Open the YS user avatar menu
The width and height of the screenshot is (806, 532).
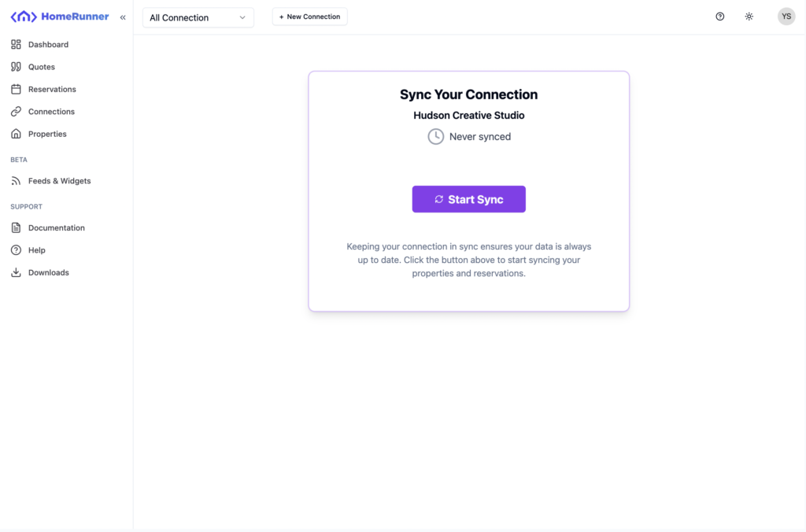point(786,17)
